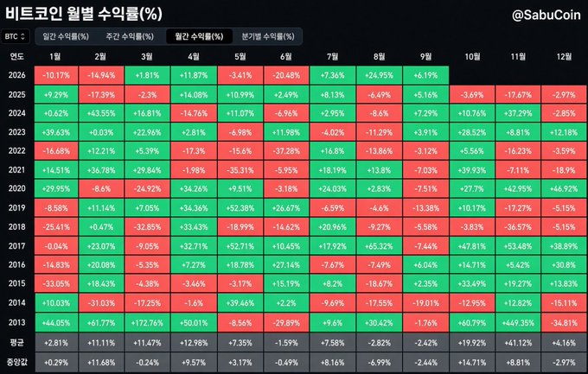Click the -10.17% cell for January 2026
The image size is (588, 374).
(x=56, y=75)
